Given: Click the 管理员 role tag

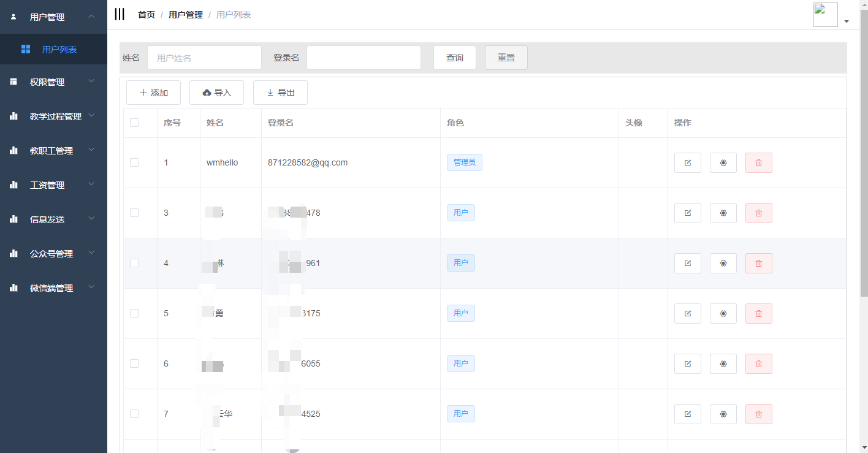Looking at the screenshot, I should click(x=464, y=162).
